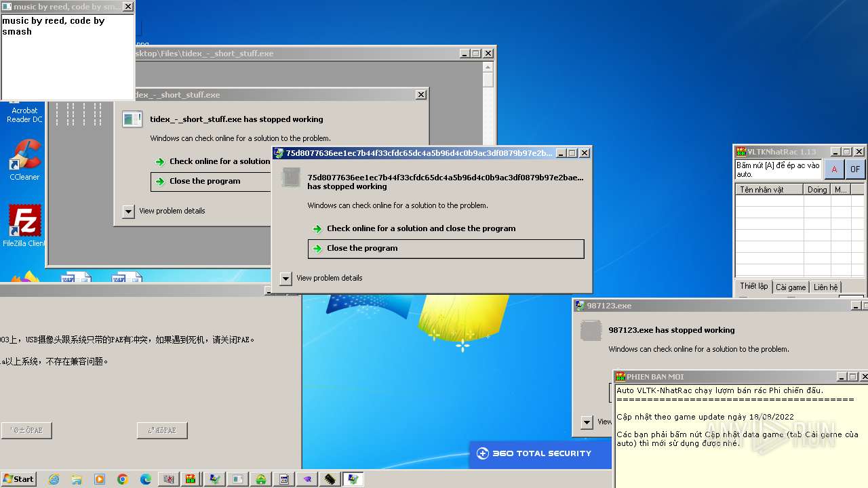
Task: Expand View problem details in tidex dialog
Action: (x=129, y=211)
